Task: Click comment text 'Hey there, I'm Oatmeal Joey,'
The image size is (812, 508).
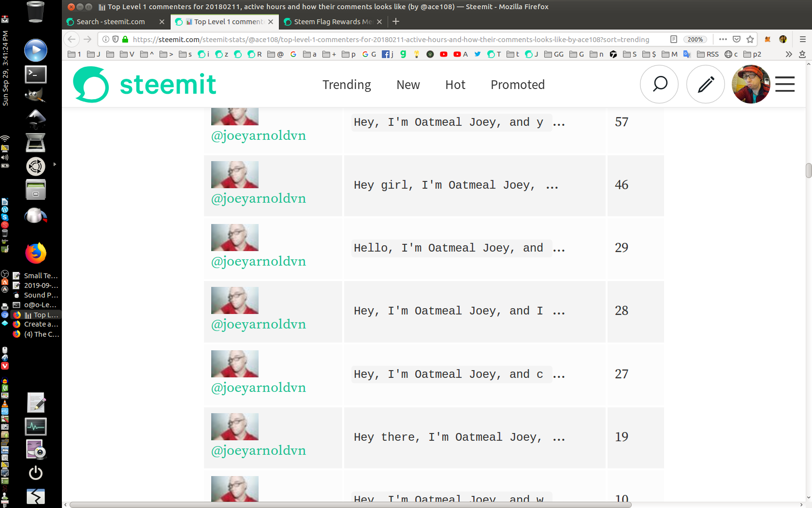Action: click(x=448, y=437)
